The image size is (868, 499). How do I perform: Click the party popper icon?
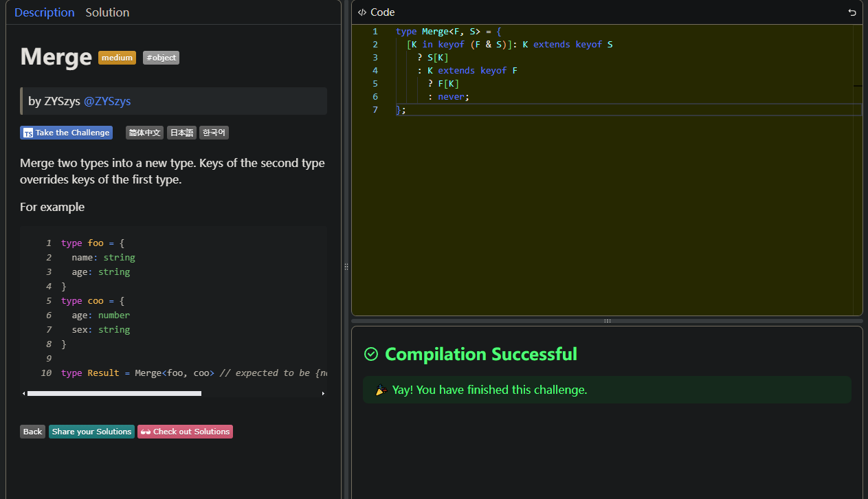(x=381, y=390)
